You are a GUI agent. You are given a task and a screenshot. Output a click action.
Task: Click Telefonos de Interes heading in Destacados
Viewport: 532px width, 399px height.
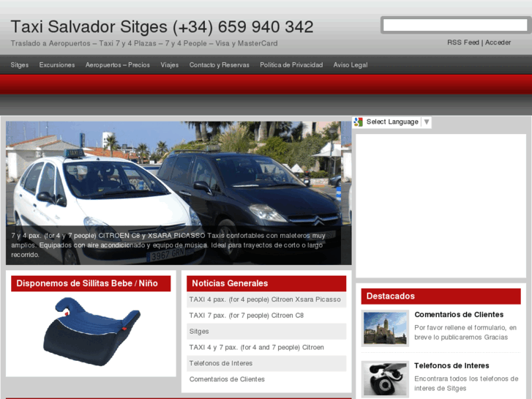(x=452, y=366)
